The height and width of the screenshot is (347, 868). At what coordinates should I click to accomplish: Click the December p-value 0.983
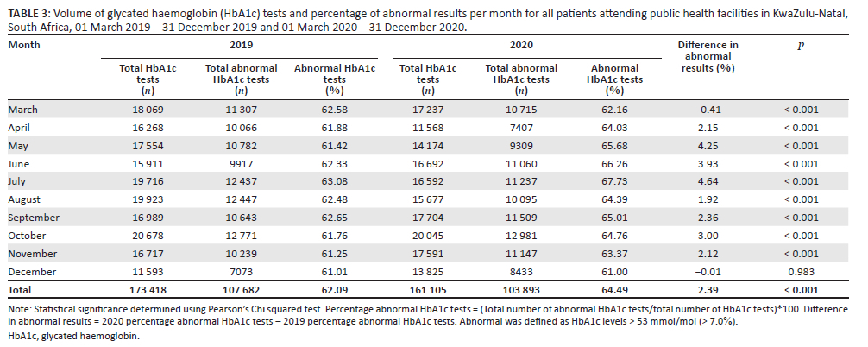(800, 273)
